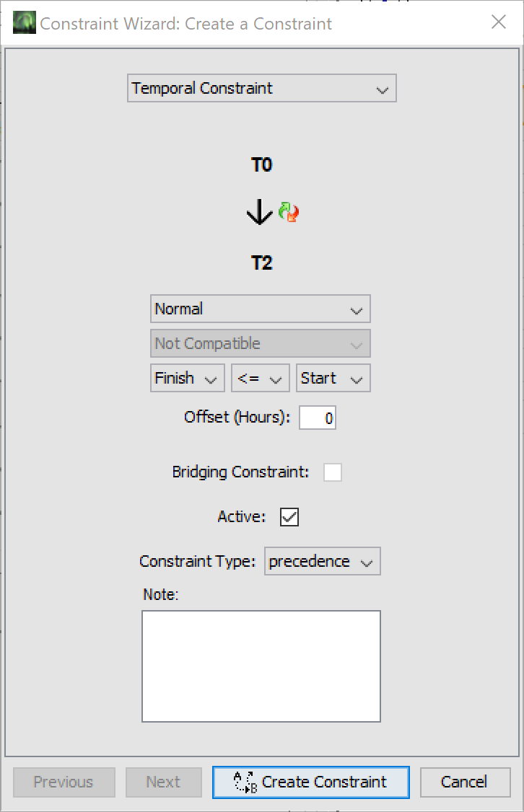Click inside the Note text area

click(x=261, y=666)
